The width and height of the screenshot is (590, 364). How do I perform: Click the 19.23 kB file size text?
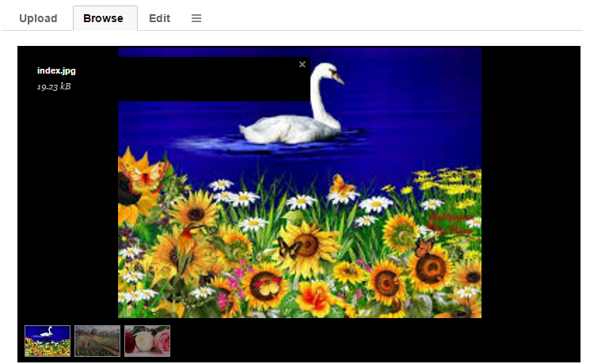[54, 86]
